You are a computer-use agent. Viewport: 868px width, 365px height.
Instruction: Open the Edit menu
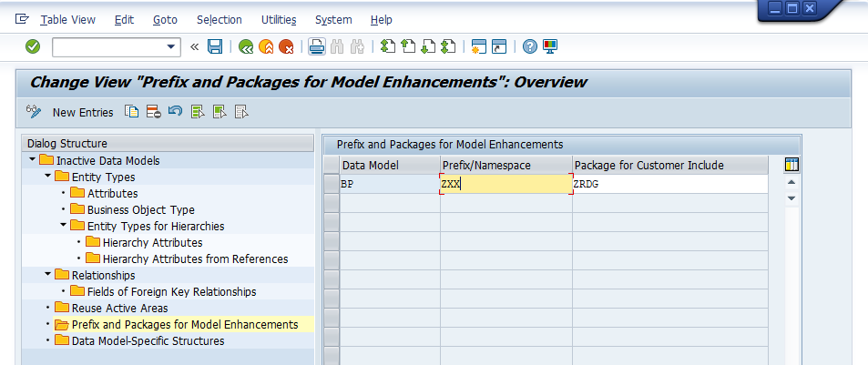point(124,20)
